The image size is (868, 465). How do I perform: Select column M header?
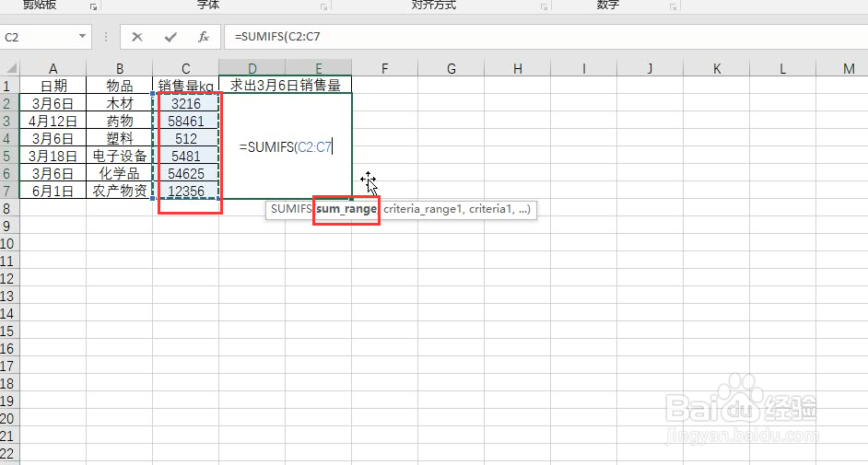click(842, 68)
